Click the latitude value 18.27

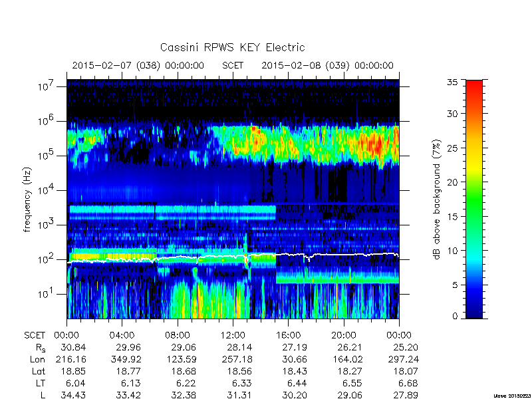pyautogui.click(x=350, y=371)
